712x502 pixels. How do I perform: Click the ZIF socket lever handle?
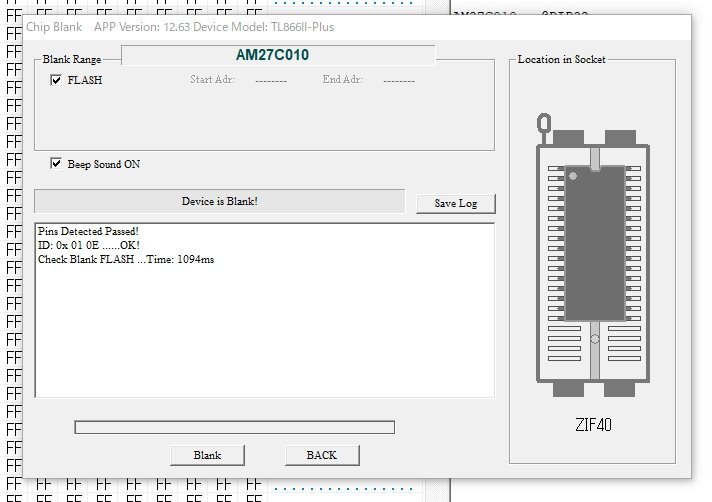(x=543, y=125)
